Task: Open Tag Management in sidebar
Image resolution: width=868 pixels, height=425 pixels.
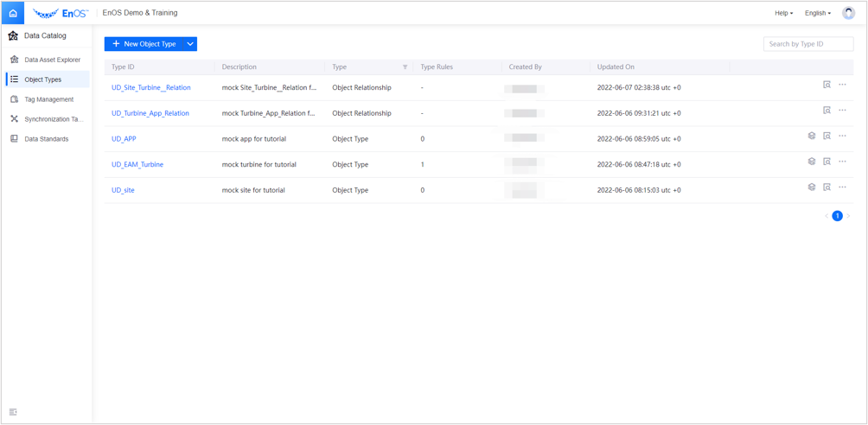Action: click(48, 99)
